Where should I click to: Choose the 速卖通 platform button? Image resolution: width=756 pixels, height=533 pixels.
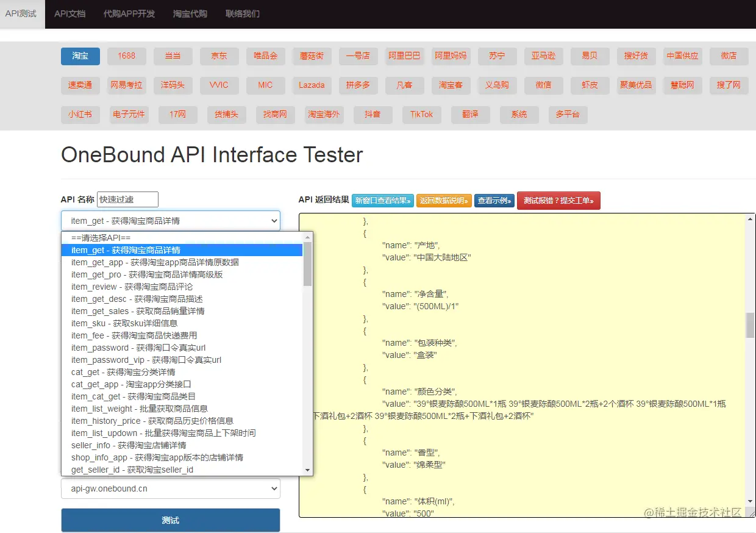(80, 85)
